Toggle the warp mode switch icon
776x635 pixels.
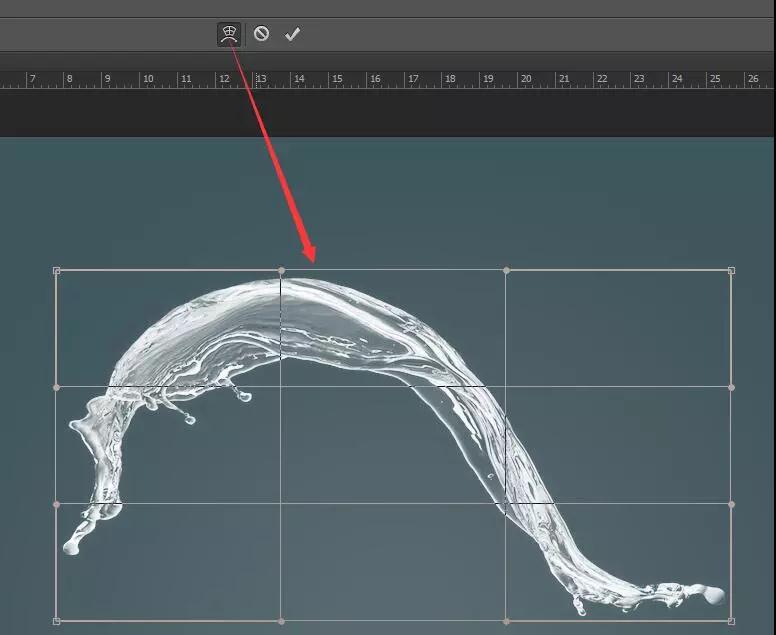tap(229, 34)
